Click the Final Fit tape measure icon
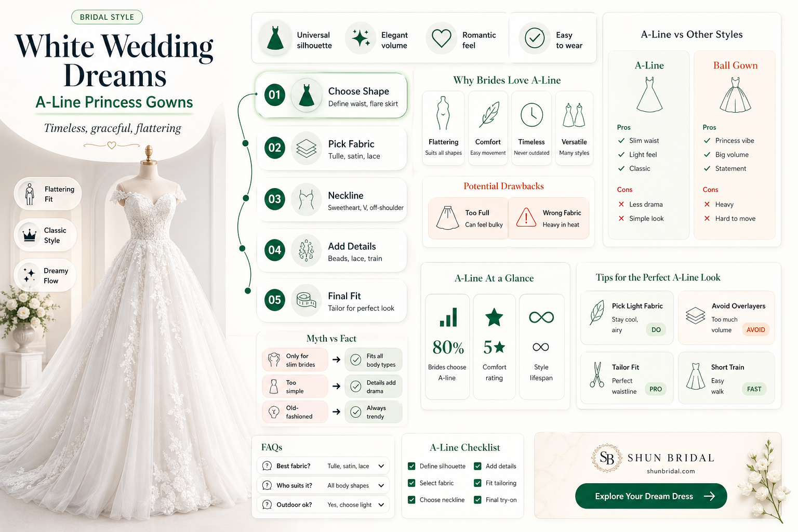 point(307,300)
